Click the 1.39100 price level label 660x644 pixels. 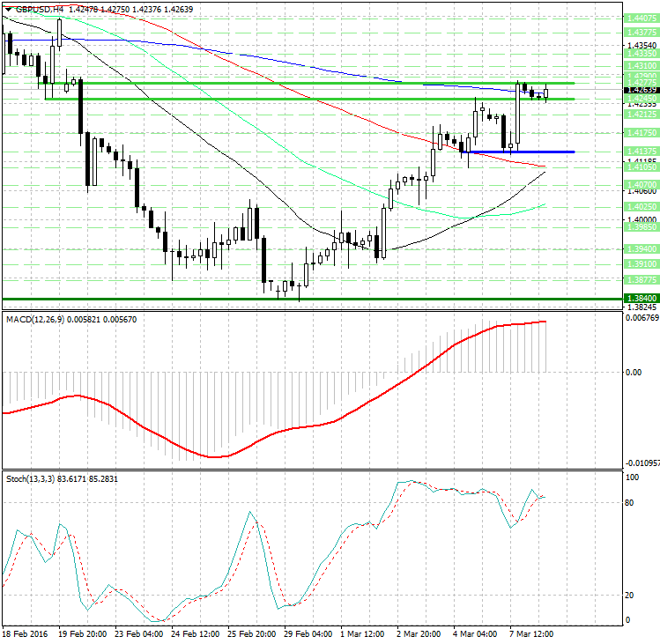641,264
